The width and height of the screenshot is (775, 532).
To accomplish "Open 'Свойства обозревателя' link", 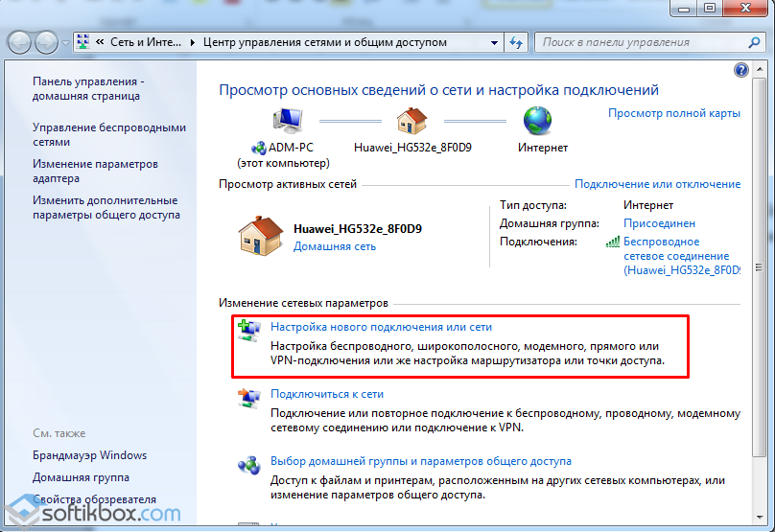I will (x=94, y=499).
